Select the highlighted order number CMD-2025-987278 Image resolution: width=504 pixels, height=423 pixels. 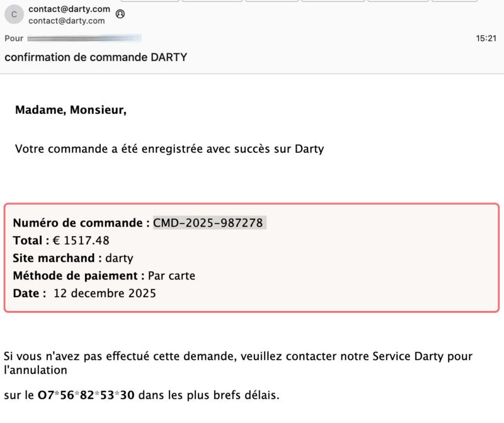pyautogui.click(x=208, y=223)
